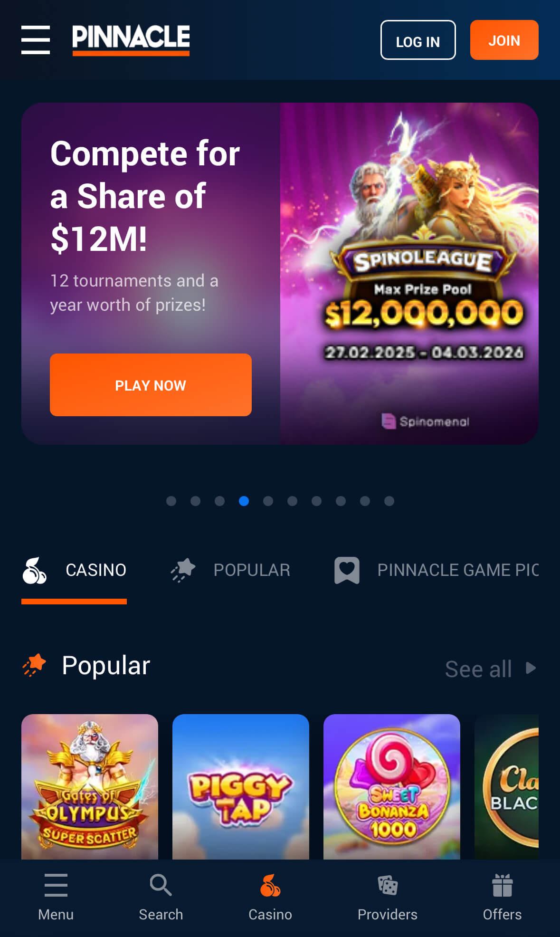Switch to the Popular category tab
This screenshot has height=937, width=560.
coord(231,570)
